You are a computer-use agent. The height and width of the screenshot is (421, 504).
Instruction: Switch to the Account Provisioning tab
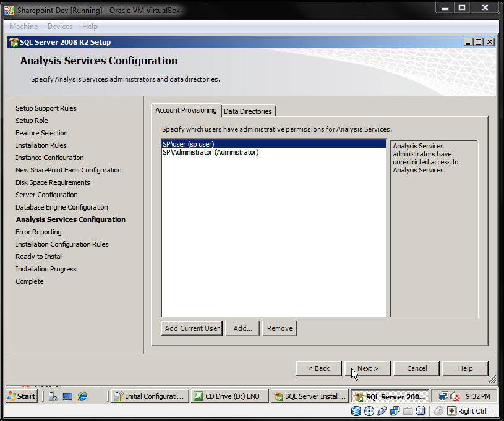tap(186, 110)
